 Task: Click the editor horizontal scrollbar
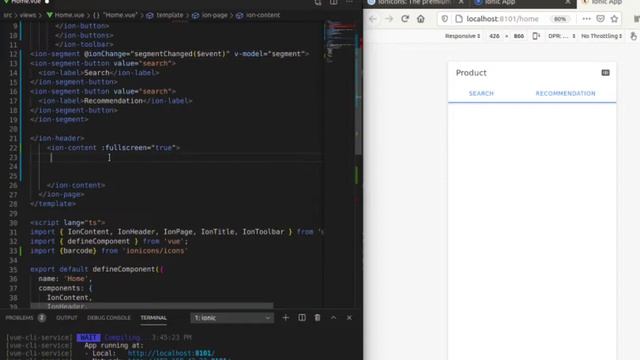(x=152, y=305)
